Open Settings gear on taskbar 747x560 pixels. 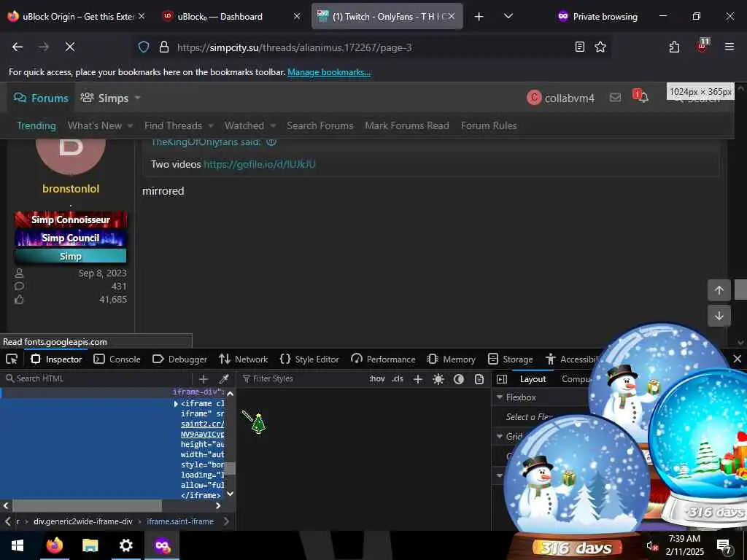pos(125,545)
